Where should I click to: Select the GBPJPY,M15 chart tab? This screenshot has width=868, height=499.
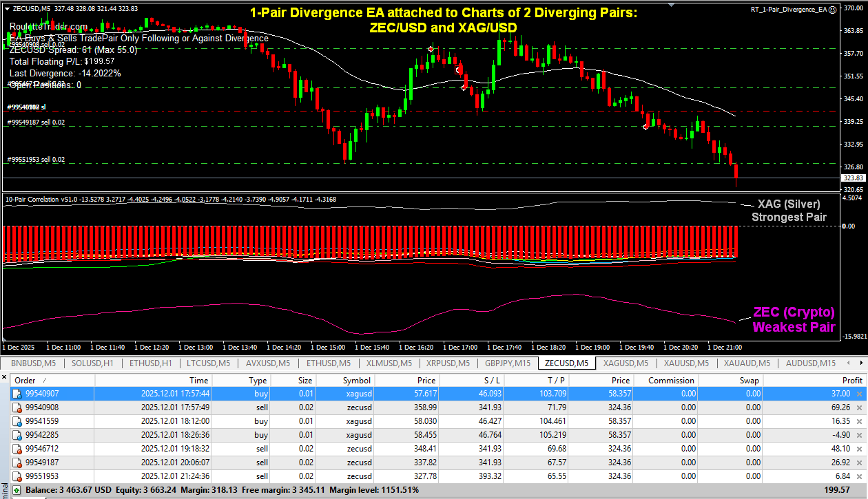click(508, 363)
